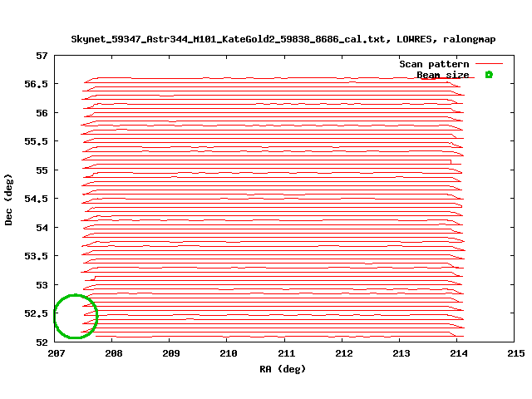Click the Dec tick label 53.5
The height and width of the screenshot is (399, 532).
pos(36,256)
